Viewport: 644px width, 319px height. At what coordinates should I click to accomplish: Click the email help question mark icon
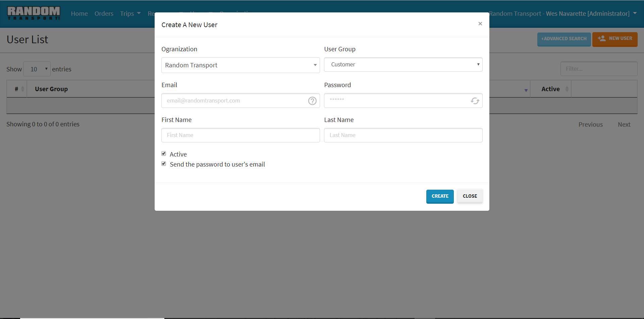coord(312,101)
